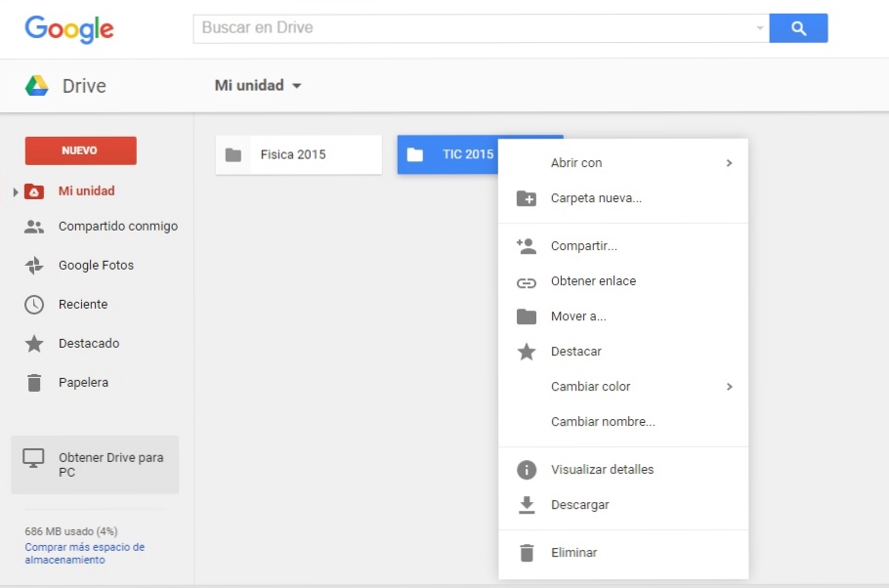Click the Destacar star icon in menu
Screen dimensions: 889x588
[527, 352]
